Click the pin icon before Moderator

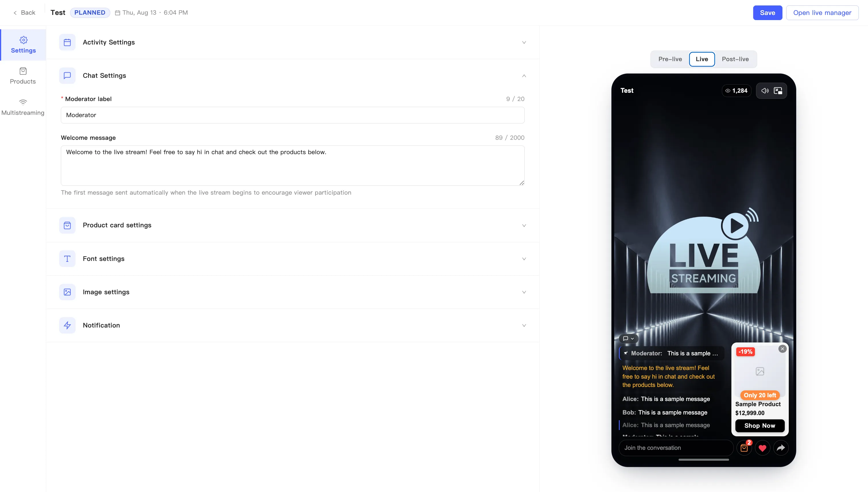point(626,353)
